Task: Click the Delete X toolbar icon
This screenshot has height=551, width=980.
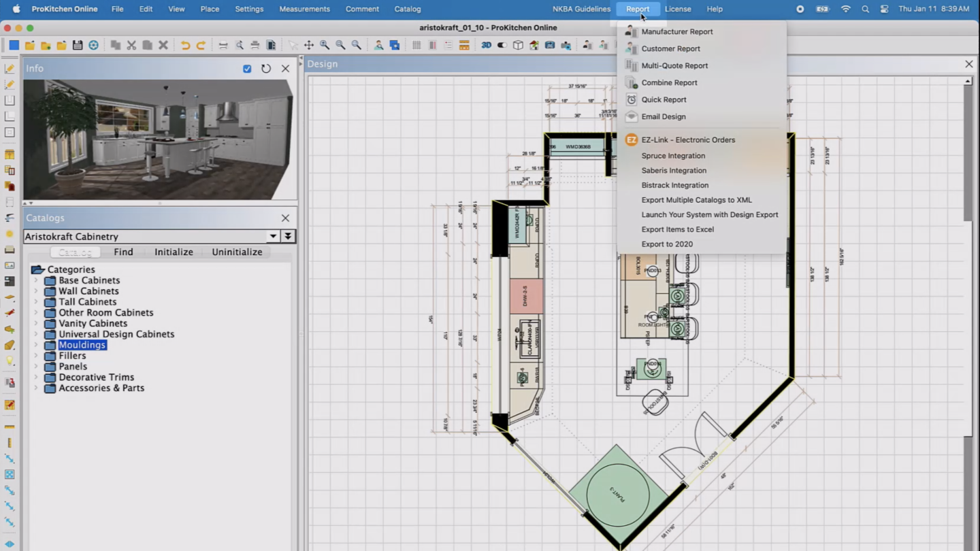Action: pos(163,45)
